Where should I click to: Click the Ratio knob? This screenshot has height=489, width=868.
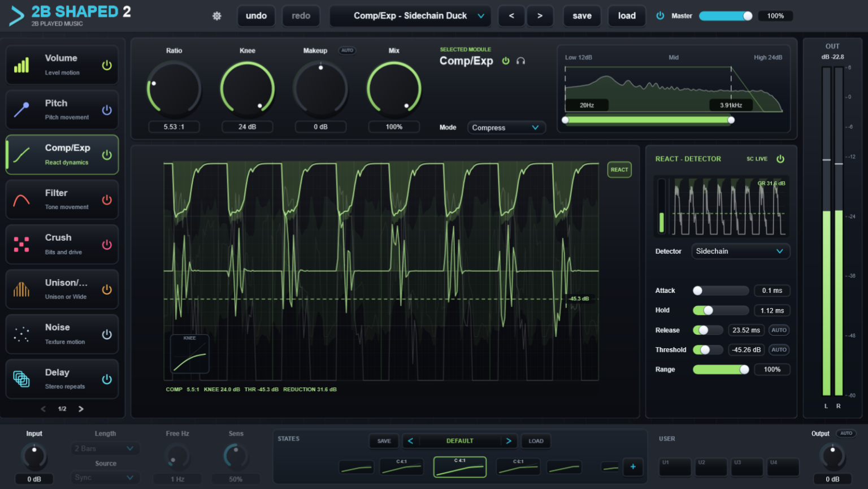174,89
